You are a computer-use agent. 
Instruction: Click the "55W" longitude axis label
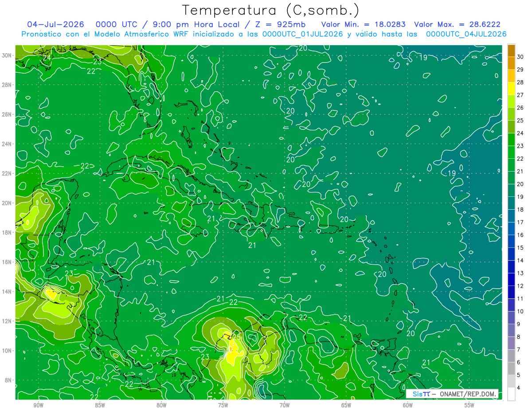(470, 405)
